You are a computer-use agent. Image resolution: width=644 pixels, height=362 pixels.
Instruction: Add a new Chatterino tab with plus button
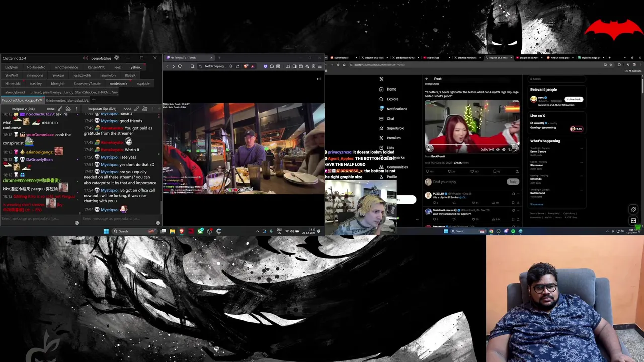93,100
